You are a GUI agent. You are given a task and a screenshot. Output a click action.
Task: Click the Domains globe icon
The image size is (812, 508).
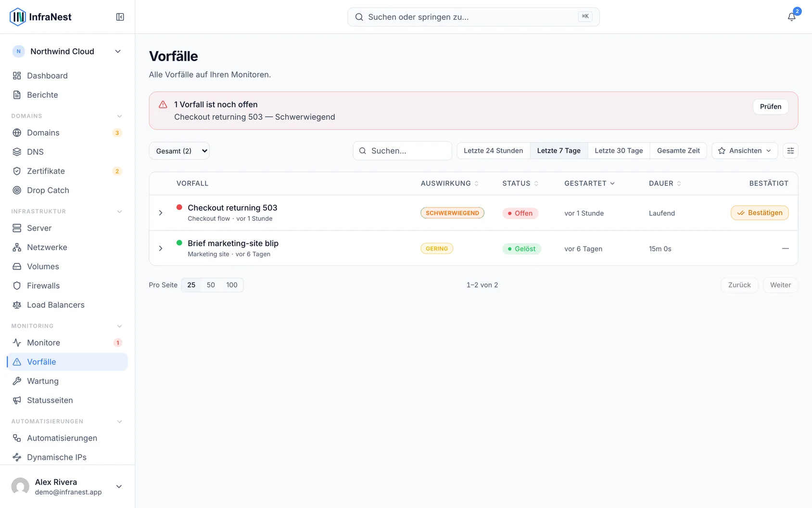(17, 132)
